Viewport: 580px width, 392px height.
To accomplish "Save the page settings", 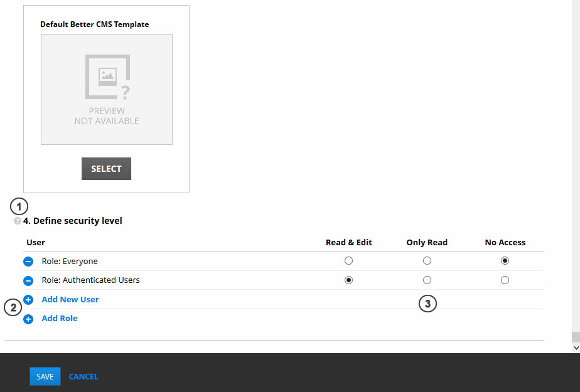I will click(45, 376).
